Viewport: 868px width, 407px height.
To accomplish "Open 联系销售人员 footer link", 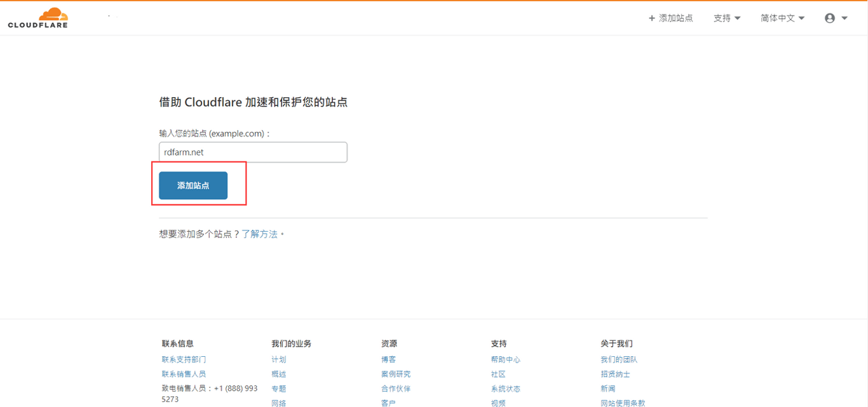I will (184, 374).
